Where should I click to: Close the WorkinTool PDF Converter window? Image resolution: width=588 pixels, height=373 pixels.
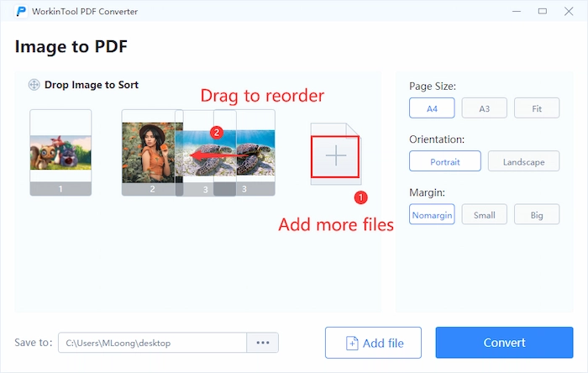[x=570, y=11]
